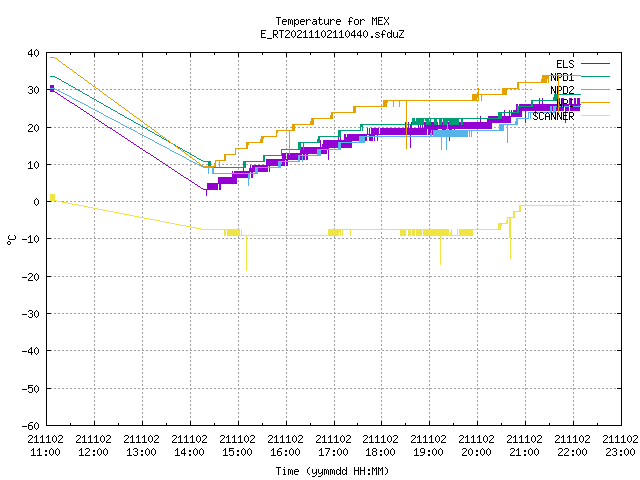Click the x-axis tick label 211102 11:00
The width and height of the screenshot is (640, 480).
point(46,446)
